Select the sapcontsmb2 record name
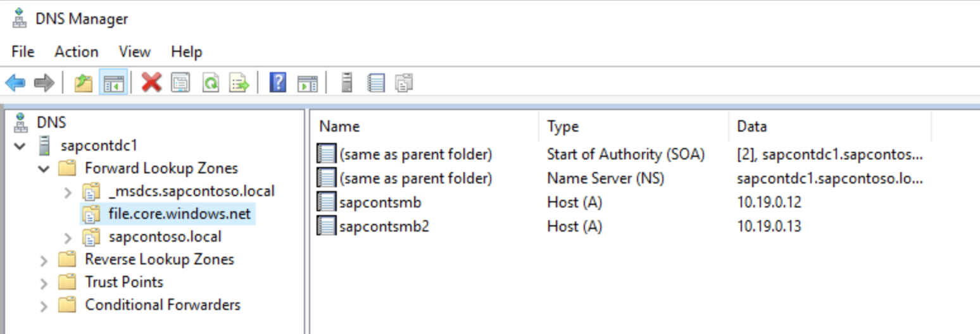 (x=384, y=226)
